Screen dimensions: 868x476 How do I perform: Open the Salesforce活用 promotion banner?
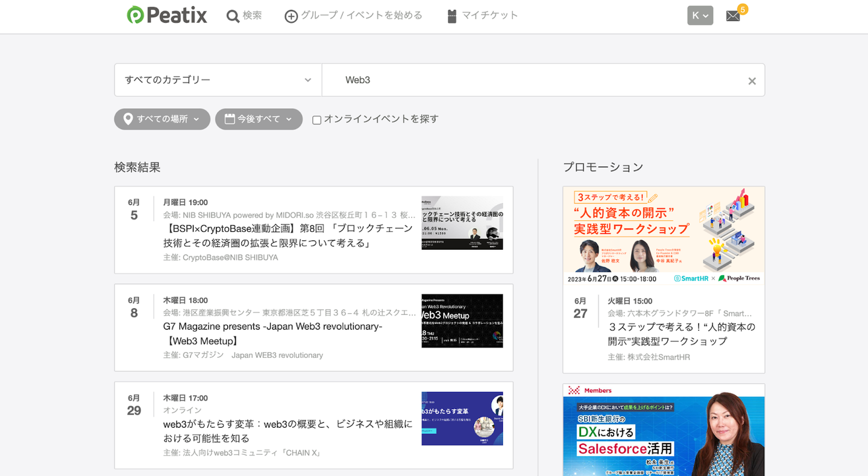pos(664,430)
